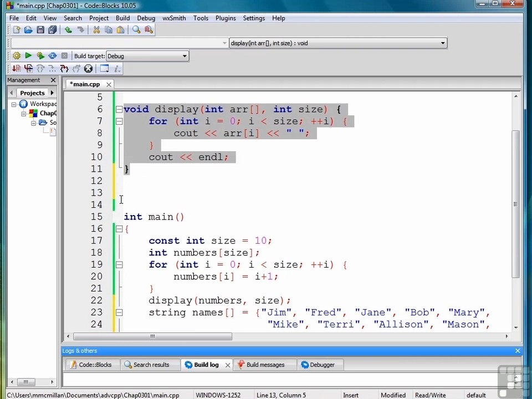The height and width of the screenshot is (399, 532).
Task: Run the program with green play icon
Action: pyautogui.click(x=28, y=55)
